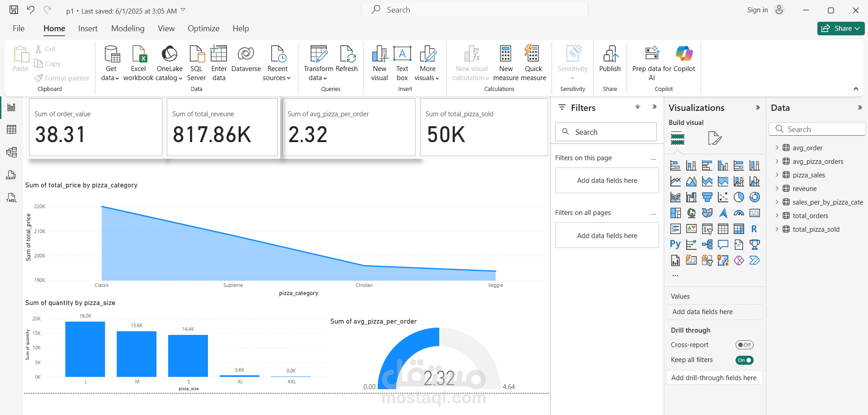Image resolution: width=868 pixels, height=415 pixels.
Task: Toggle the Cross-report drill through switch
Action: point(744,345)
